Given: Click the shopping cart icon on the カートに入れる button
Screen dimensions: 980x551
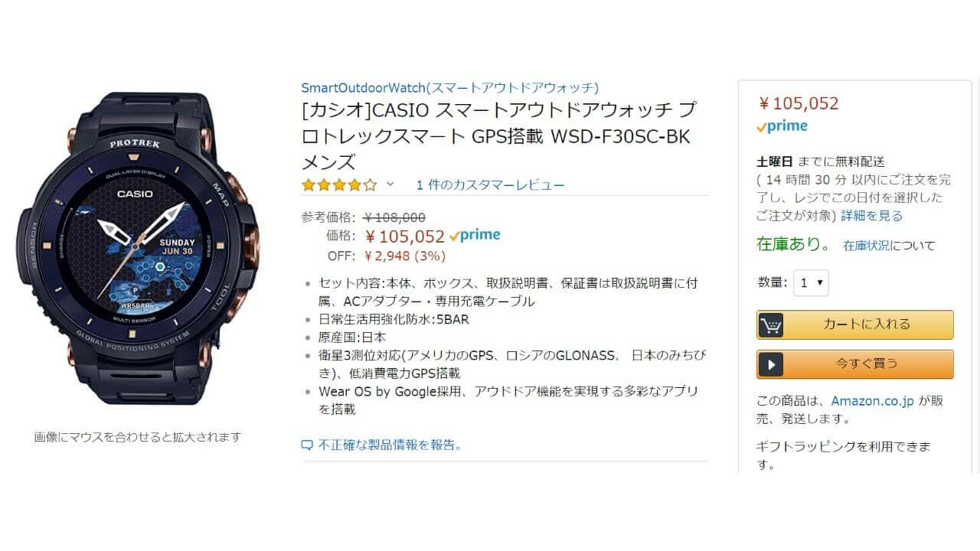Looking at the screenshot, I should coord(771,325).
